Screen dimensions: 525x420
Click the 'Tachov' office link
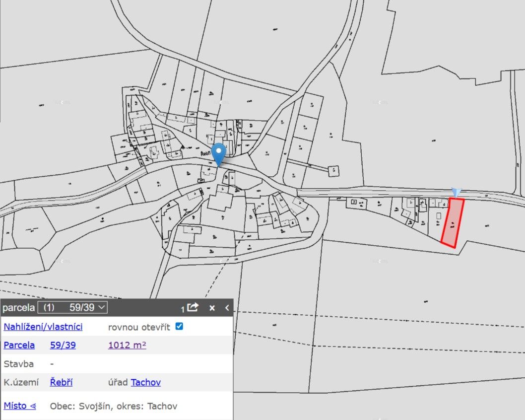(x=146, y=382)
